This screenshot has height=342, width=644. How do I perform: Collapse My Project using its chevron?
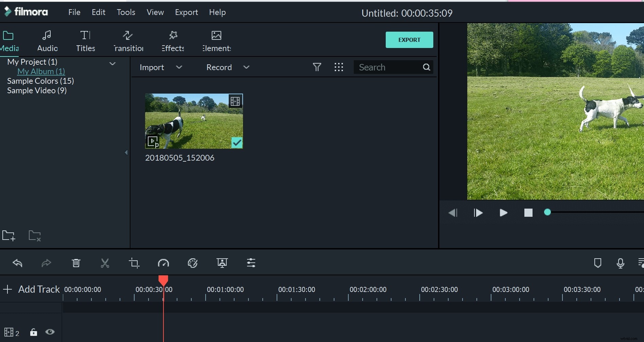pos(112,63)
